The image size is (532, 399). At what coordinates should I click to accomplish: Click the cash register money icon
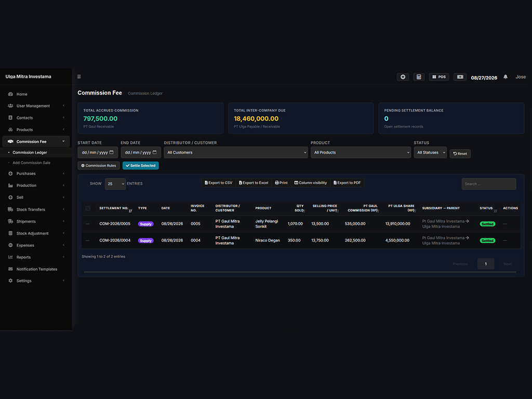tap(460, 77)
